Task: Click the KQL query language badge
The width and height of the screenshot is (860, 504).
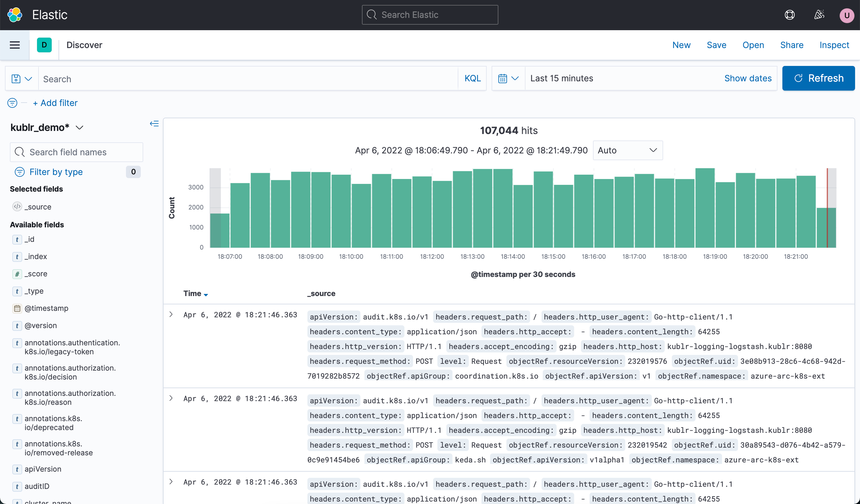Action: tap(473, 79)
